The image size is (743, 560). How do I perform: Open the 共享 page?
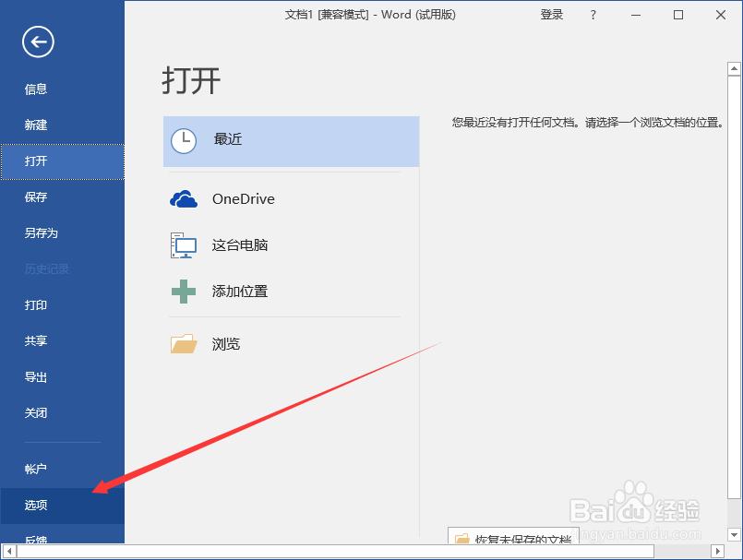62,340
